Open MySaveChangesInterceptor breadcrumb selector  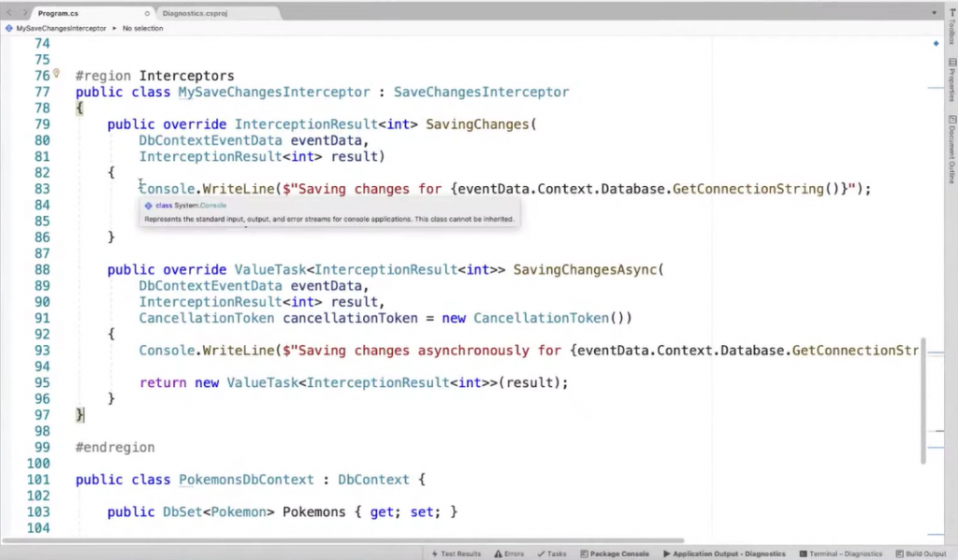(x=61, y=28)
